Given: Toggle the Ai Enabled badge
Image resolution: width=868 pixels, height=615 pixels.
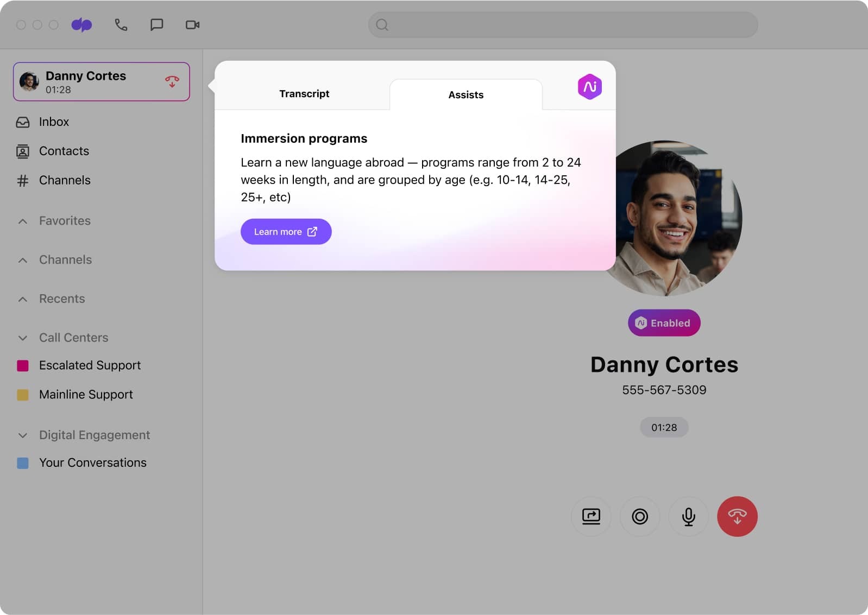Looking at the screenshot, I should click(x=664, y=323).
